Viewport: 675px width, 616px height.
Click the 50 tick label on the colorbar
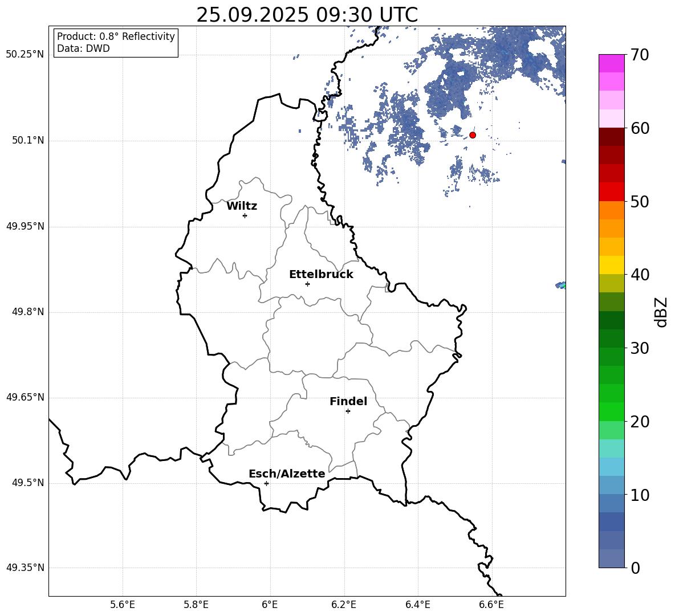coord(640,202)
